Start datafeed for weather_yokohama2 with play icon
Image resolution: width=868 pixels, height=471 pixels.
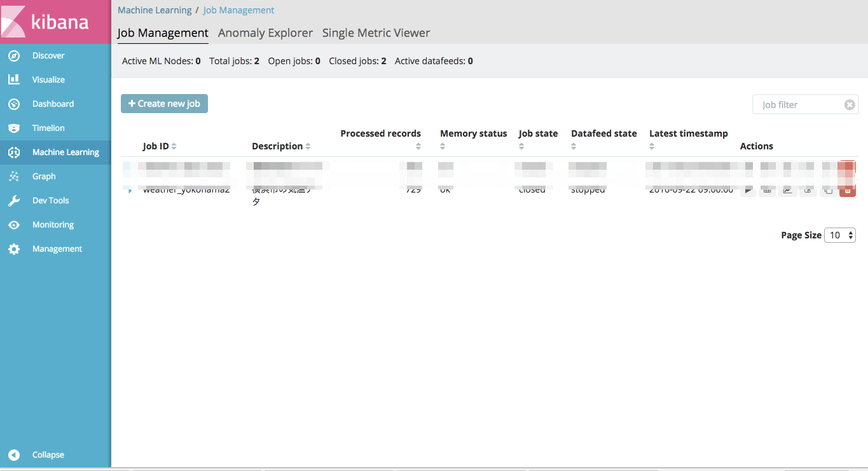[748, 190]
